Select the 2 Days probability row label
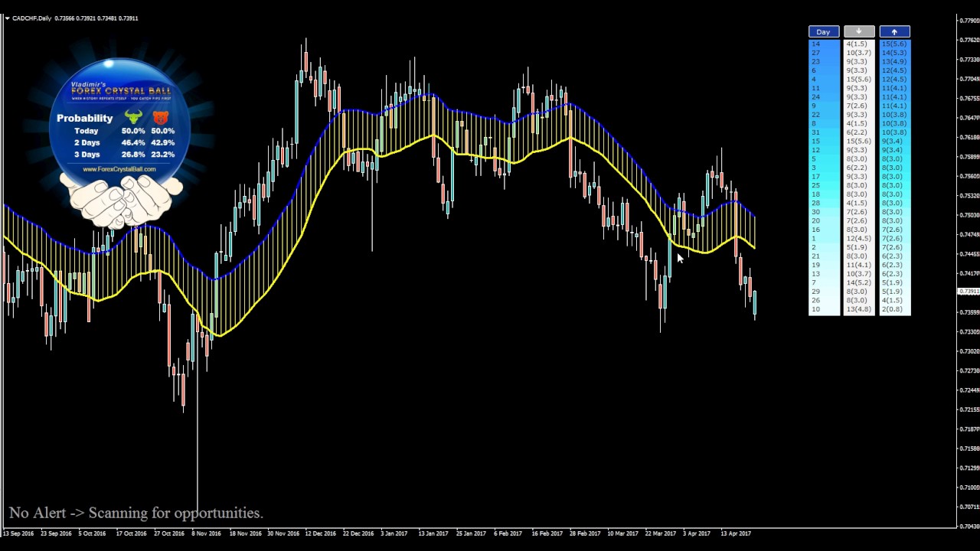 point(87,142)
